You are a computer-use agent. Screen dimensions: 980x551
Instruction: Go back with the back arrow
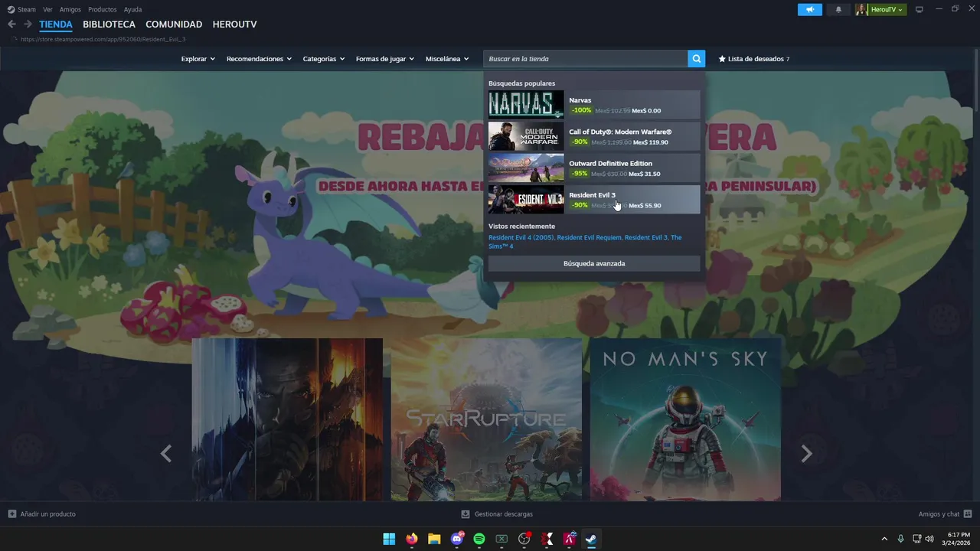[x=11, y=24]
